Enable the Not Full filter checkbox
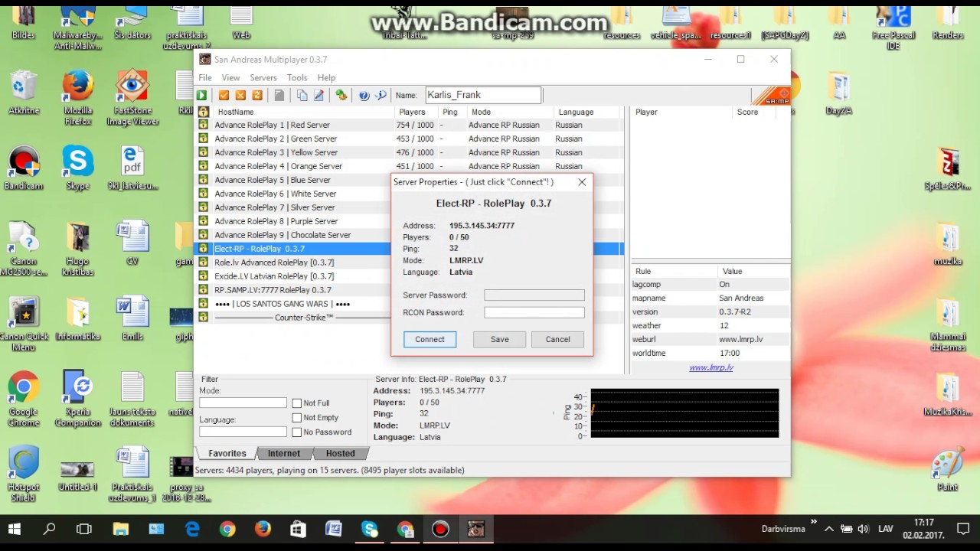980x551 pixels. click(297, 403)
